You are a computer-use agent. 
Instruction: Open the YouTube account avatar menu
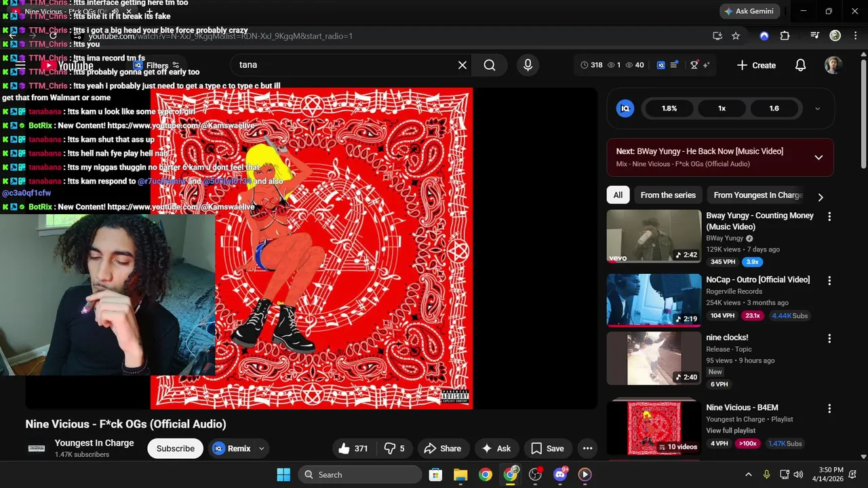pos(833,65)
